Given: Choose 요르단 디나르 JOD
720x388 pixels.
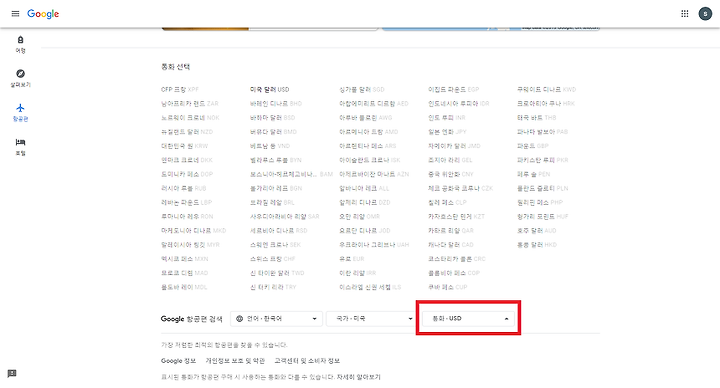Looking at the screenshot, I should point(365,231).
